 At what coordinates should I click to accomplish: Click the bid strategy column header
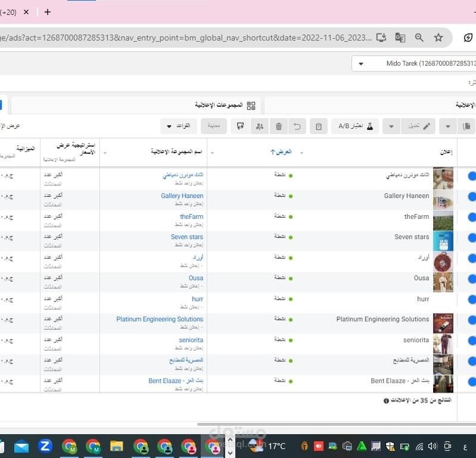[x=76, y=148]
